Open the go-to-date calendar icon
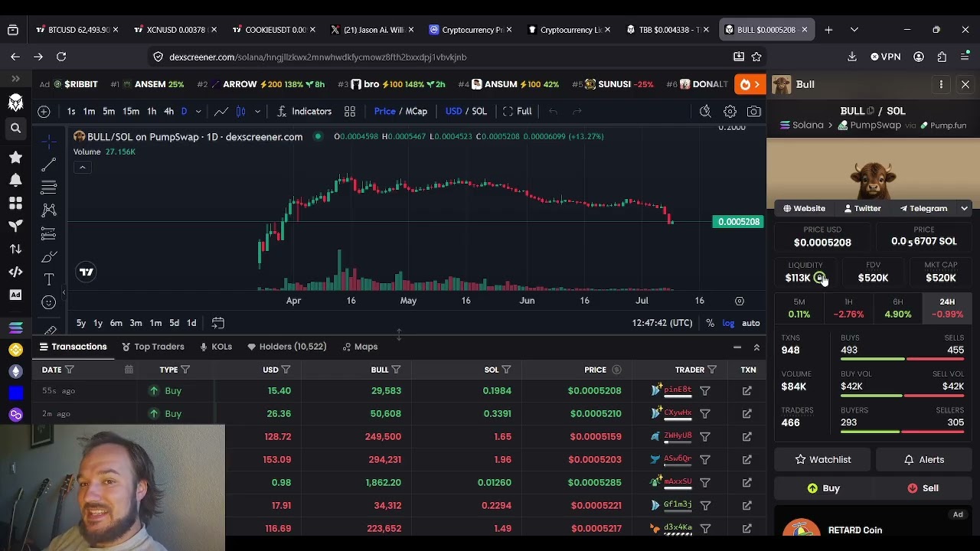The height and width of the screenshot is (551, 980). 217,323
